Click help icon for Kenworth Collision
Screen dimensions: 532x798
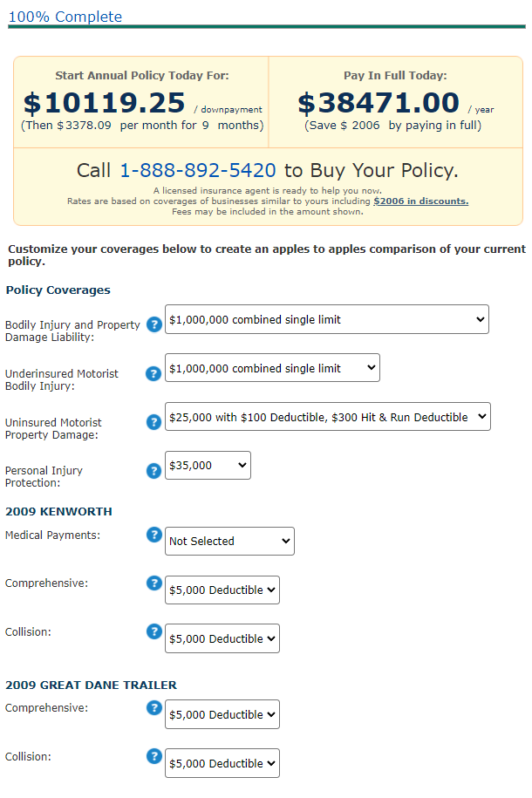click(153, 631)
